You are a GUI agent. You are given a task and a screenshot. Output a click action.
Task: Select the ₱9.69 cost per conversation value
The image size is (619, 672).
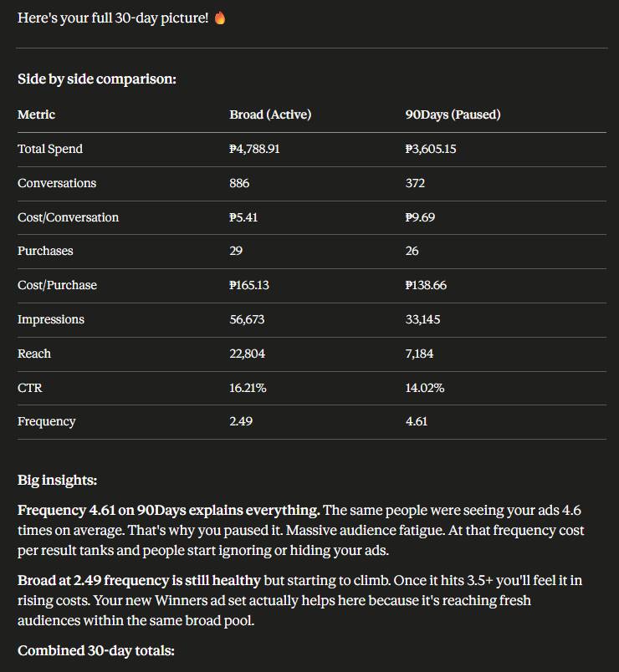420,217
